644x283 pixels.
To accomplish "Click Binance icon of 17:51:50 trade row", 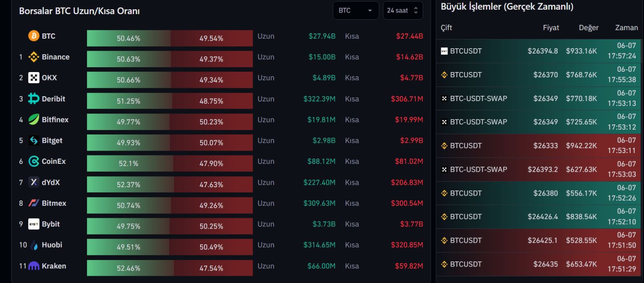I will 444,240.
